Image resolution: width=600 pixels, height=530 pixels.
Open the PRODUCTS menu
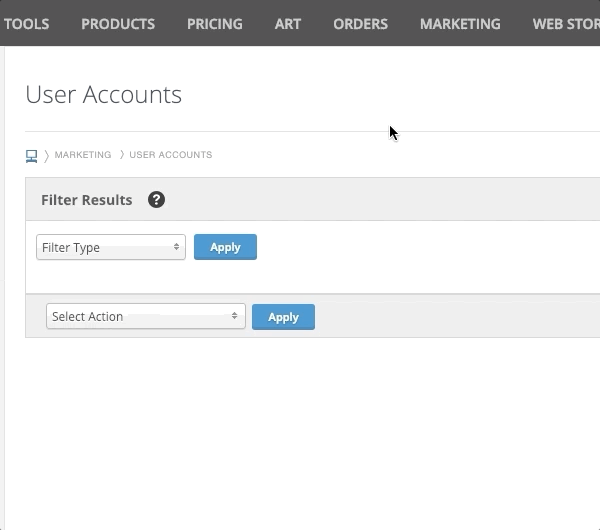coord(118,24)
